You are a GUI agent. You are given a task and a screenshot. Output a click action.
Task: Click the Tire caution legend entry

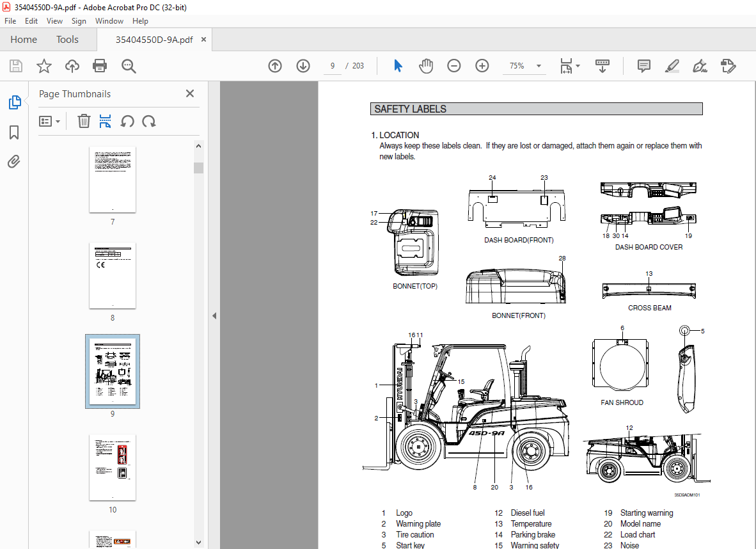(414, 534)
